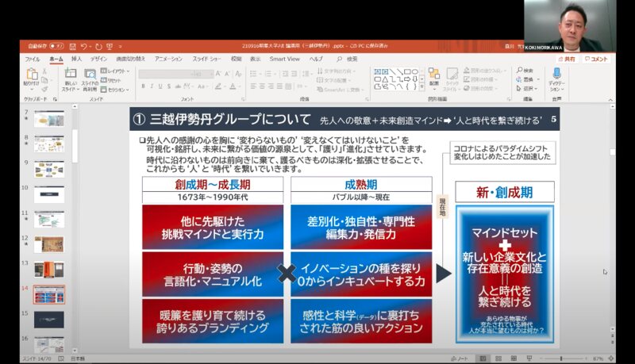Open the Section (セクション) dropdown
This screenshot has height=364, width=635.
point(117,90)
